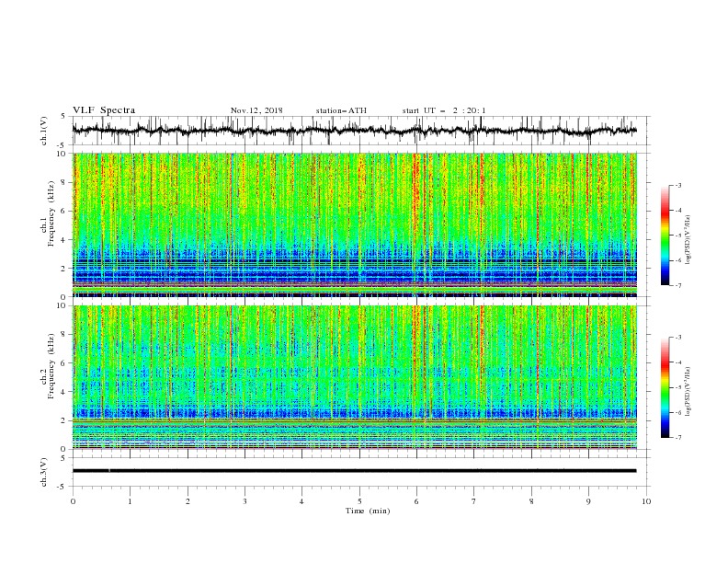
Task: Select the ch.1 colorbar "log(PSD)(V²/Hz)" label
Action: pos(688,240)
